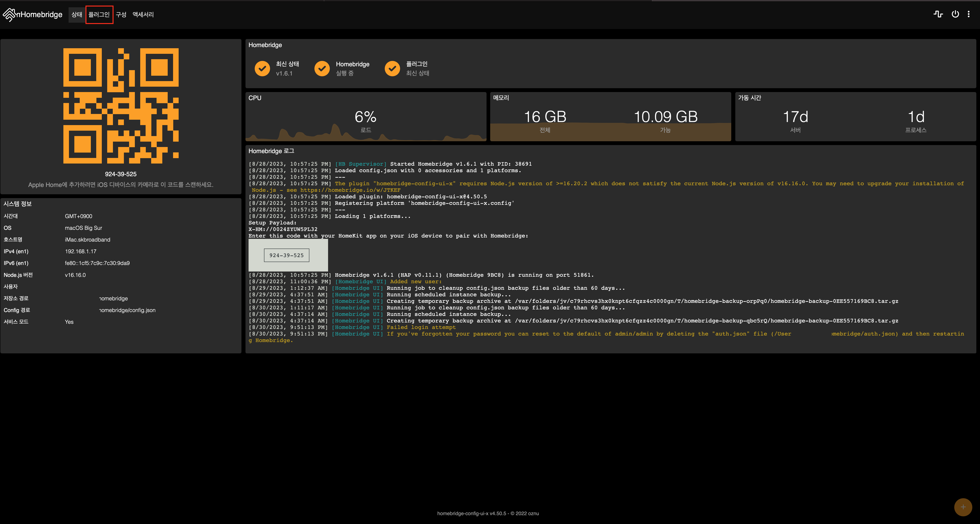Click the homebridge.io JTKEF link in log
Viewport: 980px width, 524px height.
tap(350, 190)
